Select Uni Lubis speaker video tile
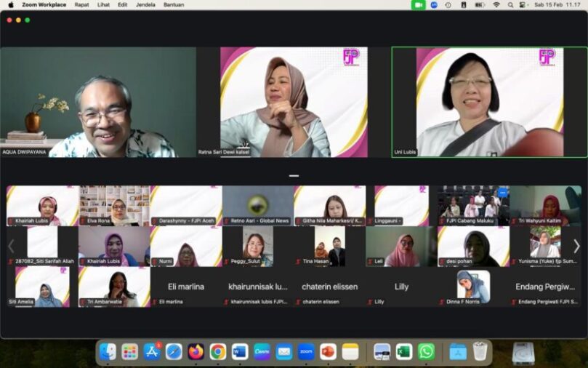The height and width of the screenshot is (368, 588). (489, 102)
